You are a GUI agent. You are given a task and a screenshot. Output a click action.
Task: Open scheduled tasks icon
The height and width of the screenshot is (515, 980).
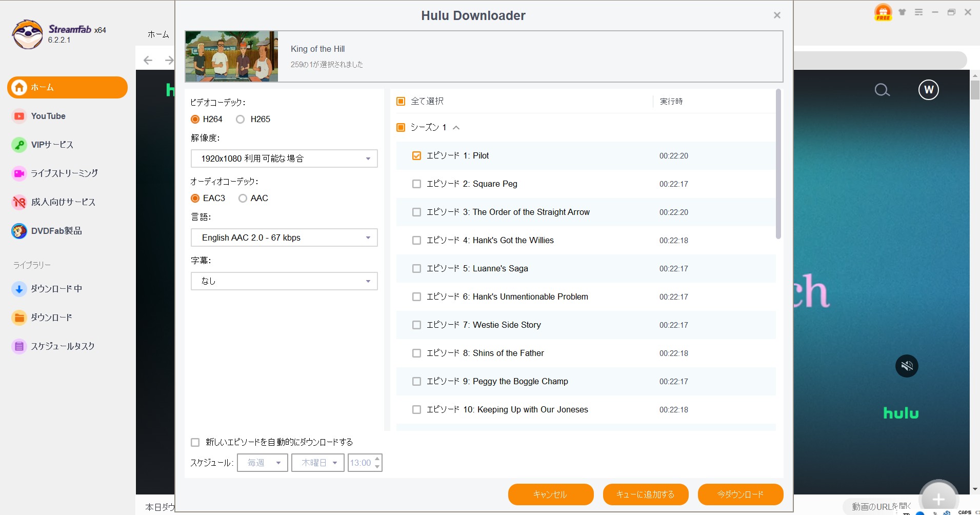[x=19, y=346]
